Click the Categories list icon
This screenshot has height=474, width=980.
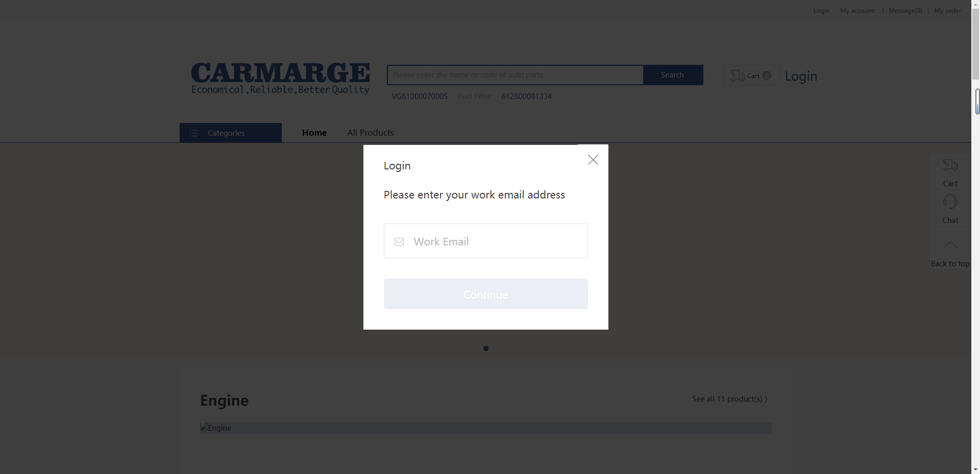pyautogui.click(x=194, y=133)
